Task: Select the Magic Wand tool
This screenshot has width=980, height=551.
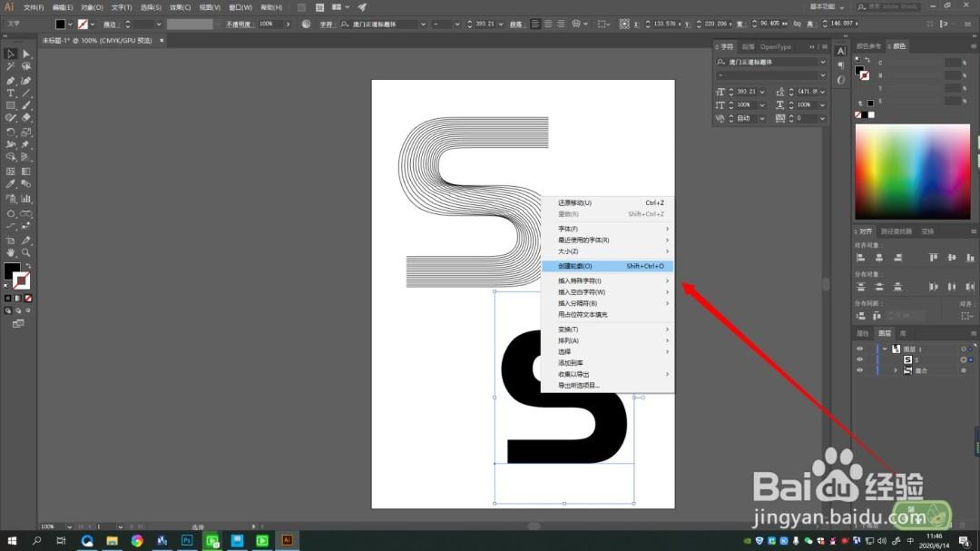Action: (11, 67)
